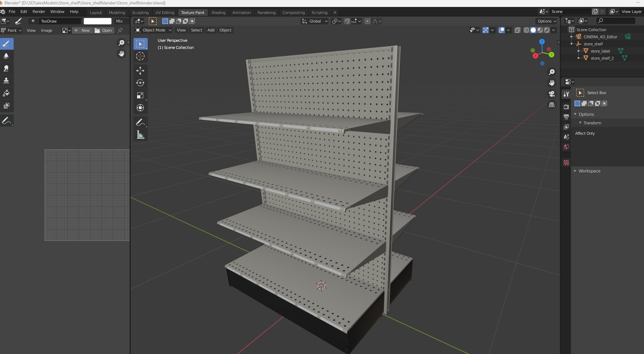Activate the Scale tool in viewport
The width and height of the screenshot is (644, 354).
pyautogui.click(x=140, y=95)
